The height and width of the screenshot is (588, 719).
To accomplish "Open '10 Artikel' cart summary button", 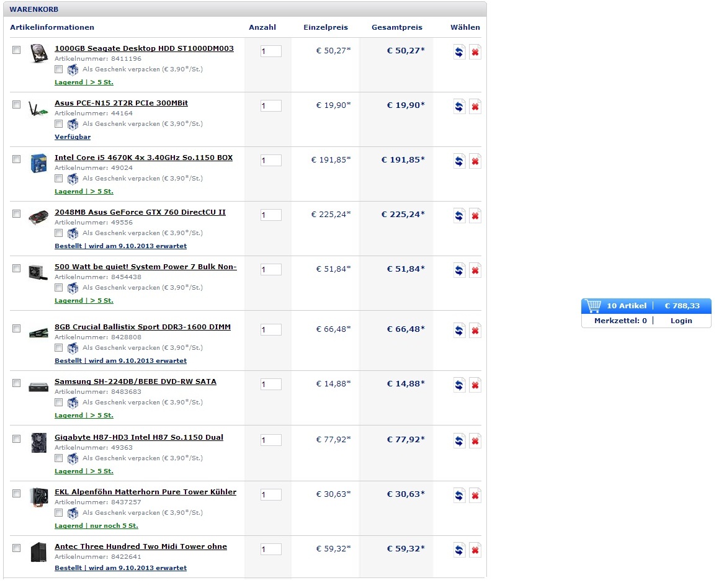I will [627, 306].
